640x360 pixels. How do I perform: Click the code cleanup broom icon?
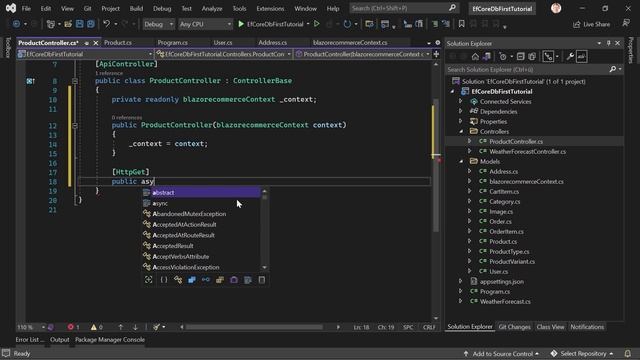156,327
